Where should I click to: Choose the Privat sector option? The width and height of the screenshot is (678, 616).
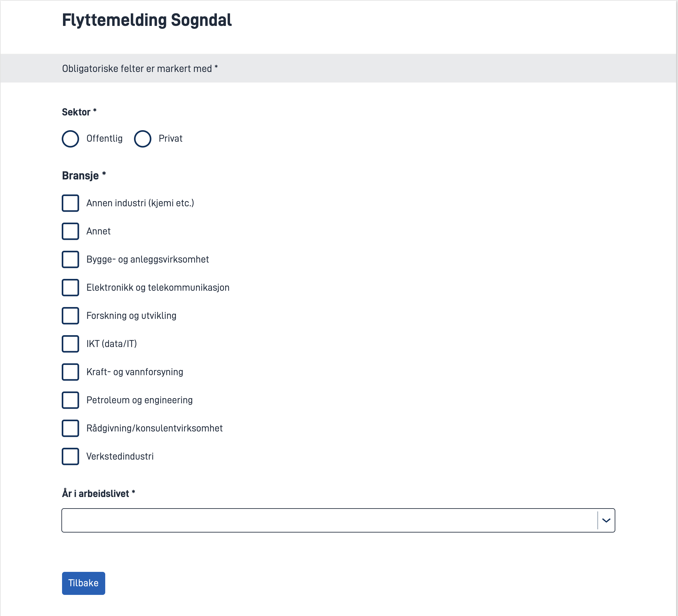pos(143,138)
